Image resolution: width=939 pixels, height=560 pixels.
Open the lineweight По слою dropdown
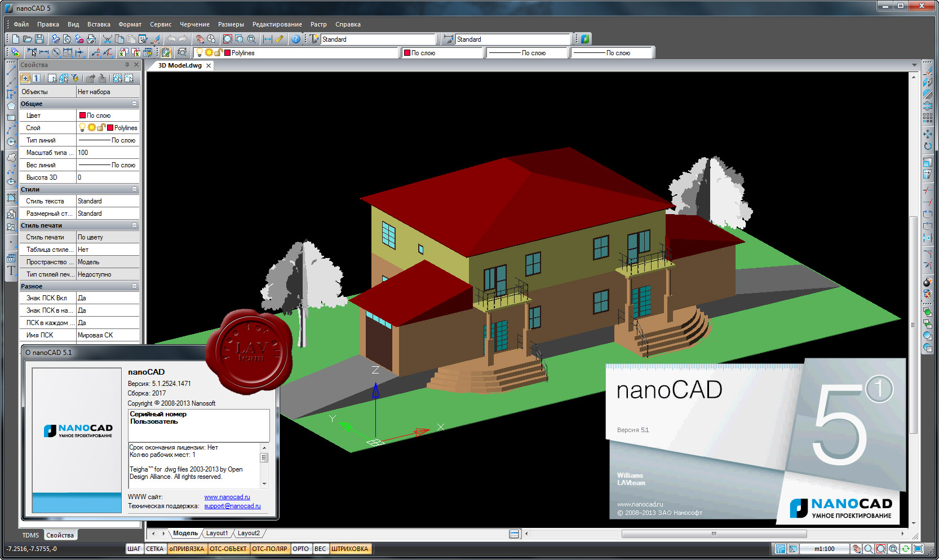click(613, 53)
